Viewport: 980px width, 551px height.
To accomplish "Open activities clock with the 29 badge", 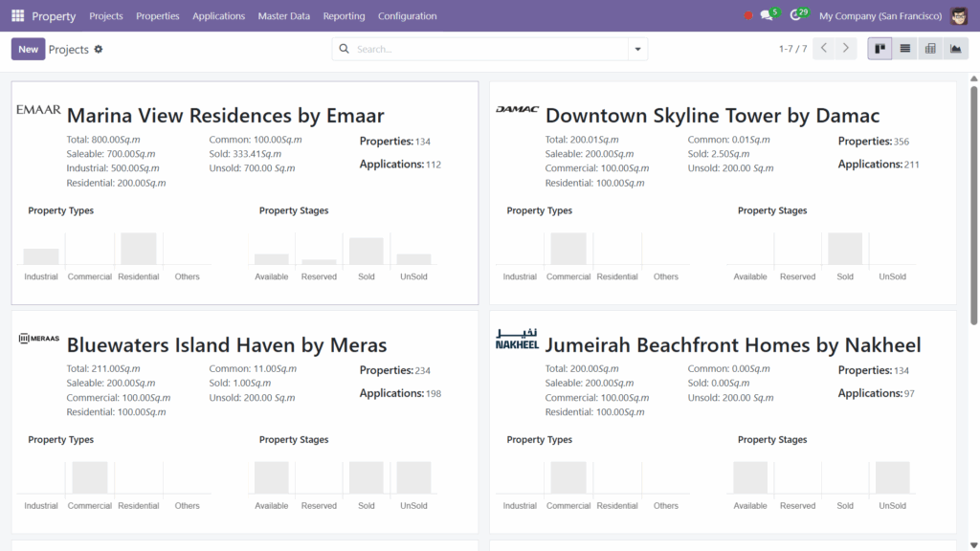I will (x=799, y=14).
